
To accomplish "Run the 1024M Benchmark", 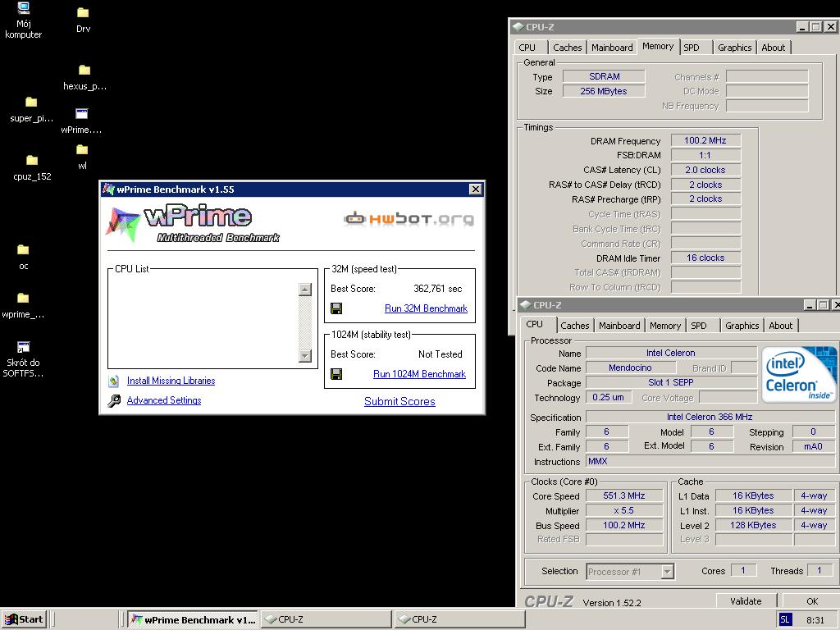I will (x=419, y=374).
